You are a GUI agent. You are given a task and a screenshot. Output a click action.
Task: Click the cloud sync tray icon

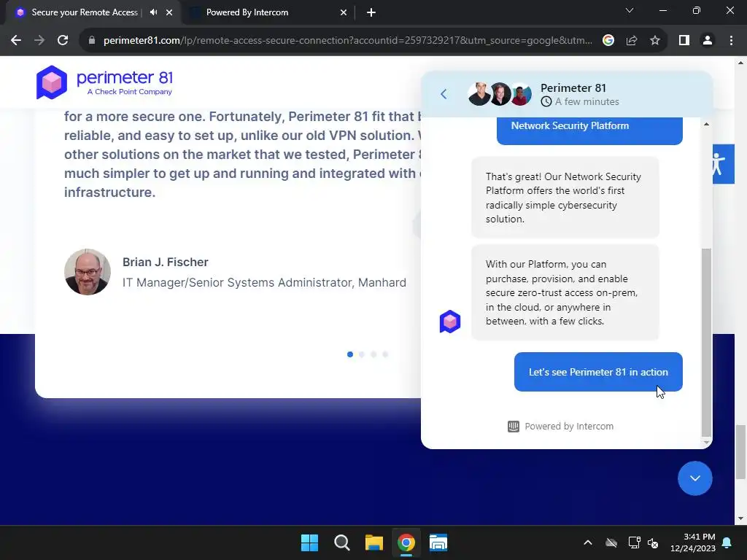(x=611, y=542)
